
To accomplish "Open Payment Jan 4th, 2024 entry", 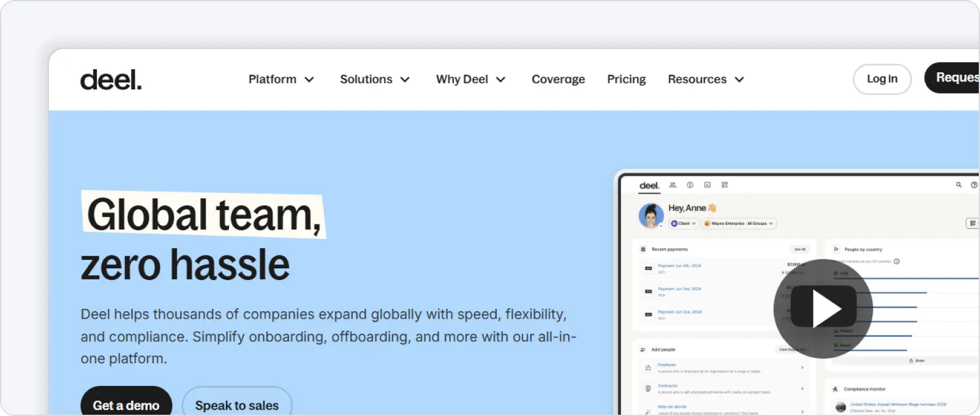I will coord(679,266).
